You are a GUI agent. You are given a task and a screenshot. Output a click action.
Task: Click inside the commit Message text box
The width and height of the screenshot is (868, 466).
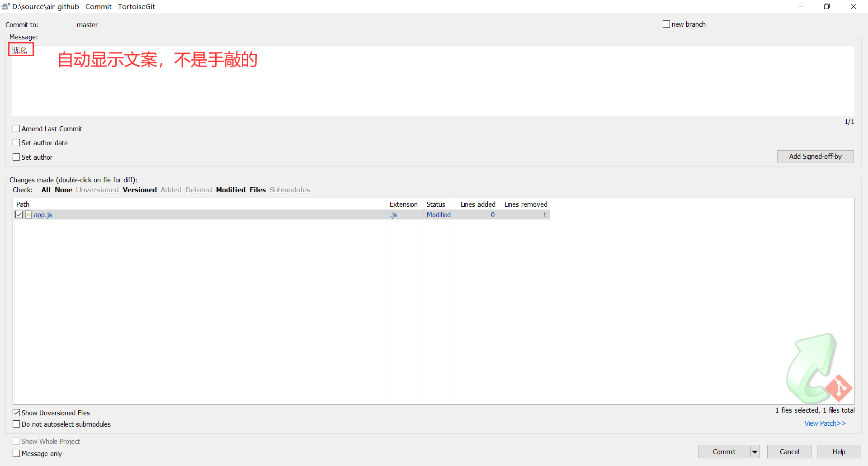[x=433, y=81]
